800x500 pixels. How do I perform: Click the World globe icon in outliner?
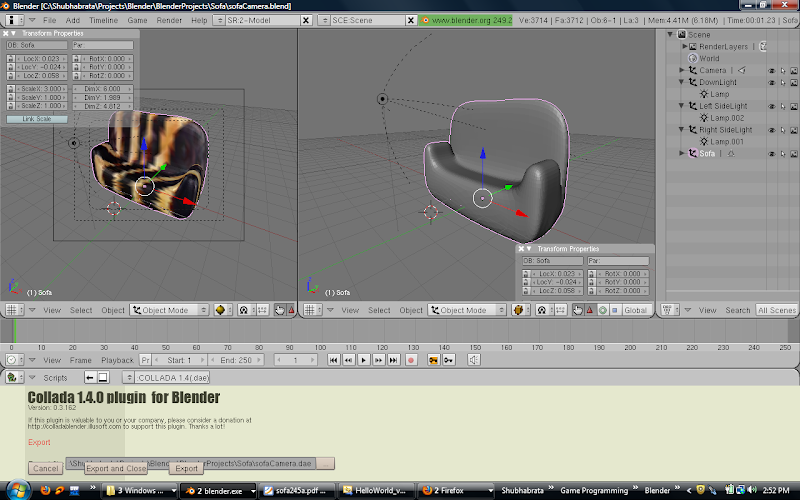tap(691, 58)
